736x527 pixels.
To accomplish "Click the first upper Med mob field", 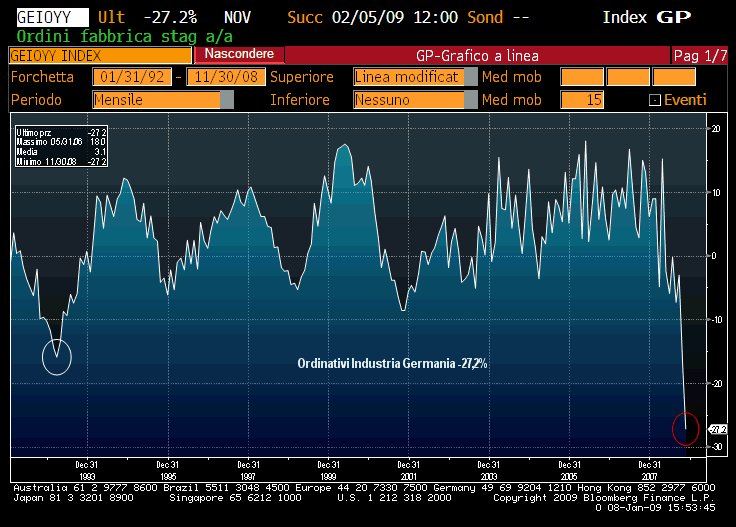I will (582, 76).
